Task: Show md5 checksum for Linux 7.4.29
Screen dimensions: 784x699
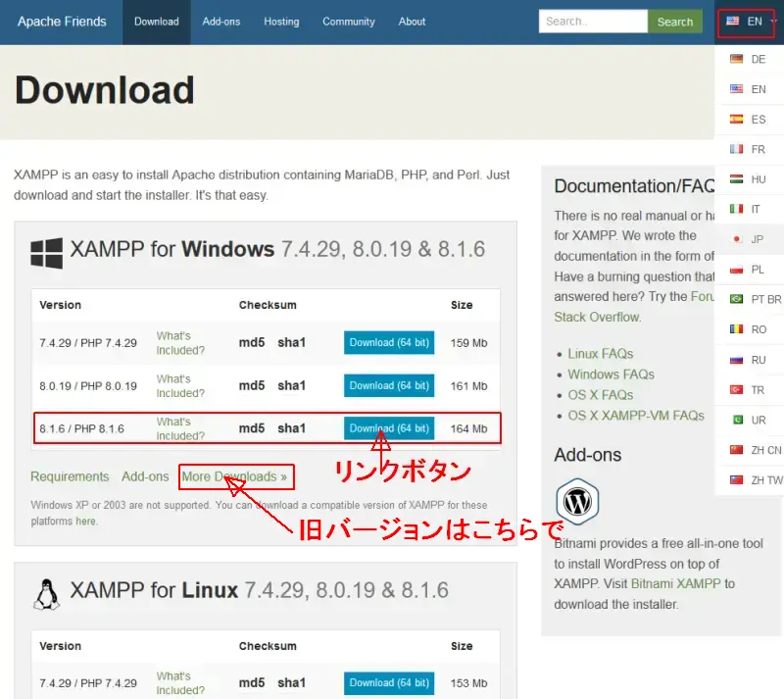Action: [252, 683]
